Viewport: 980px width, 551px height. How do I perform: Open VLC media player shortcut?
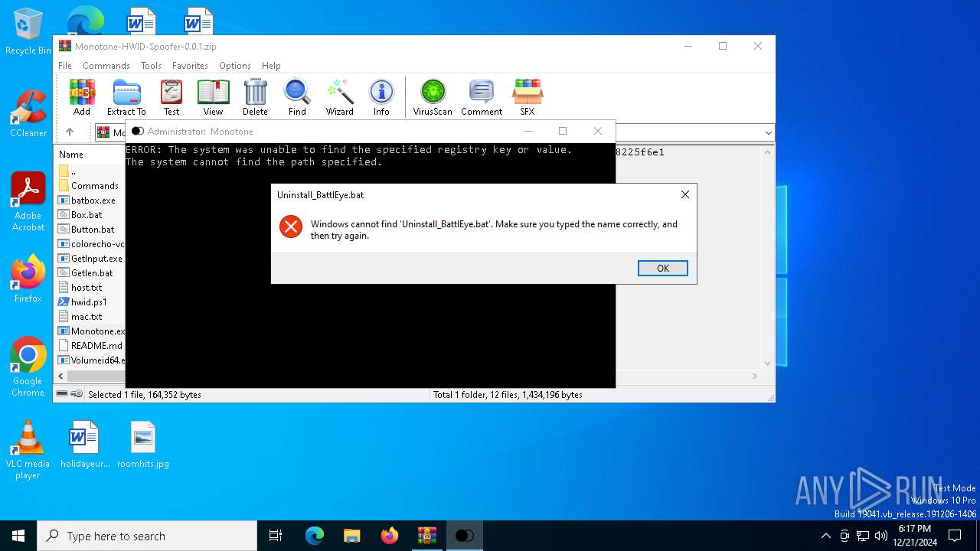(x=28, y=450)
